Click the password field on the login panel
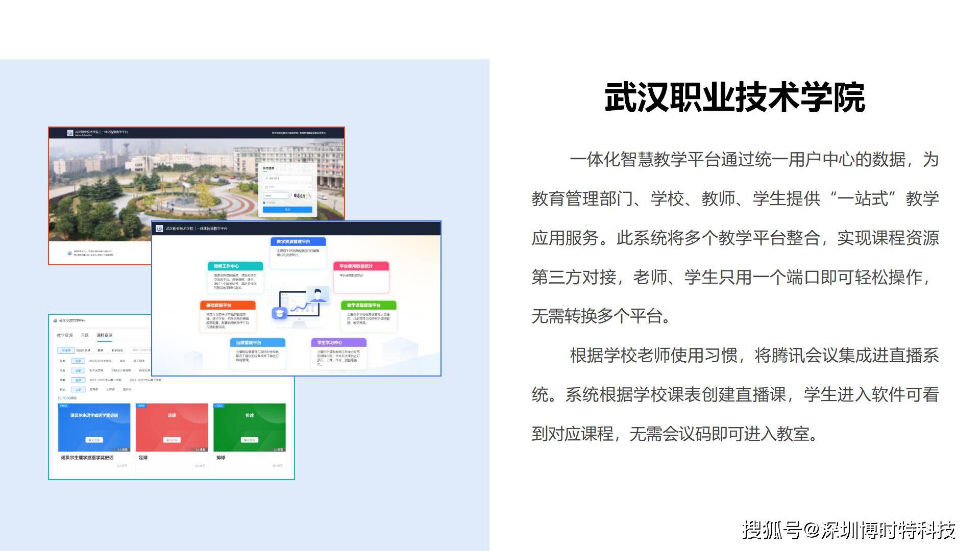Image resolution: width=980 pixels, height=551 pixels. point(288,187)
